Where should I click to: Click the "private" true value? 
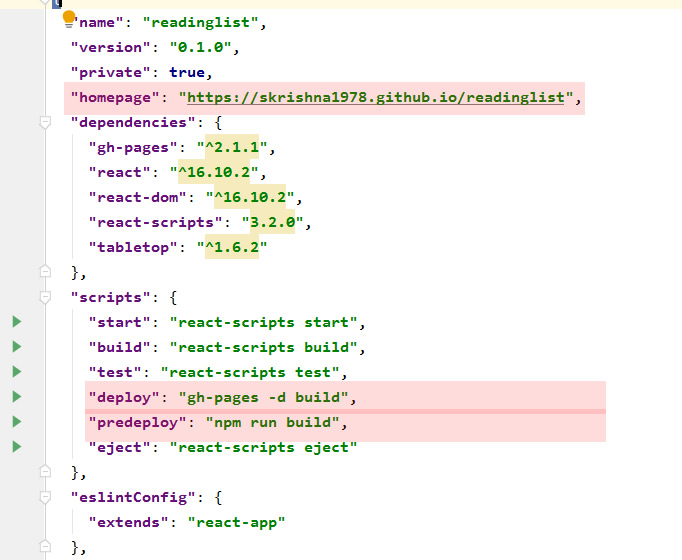tap(188, 73)
